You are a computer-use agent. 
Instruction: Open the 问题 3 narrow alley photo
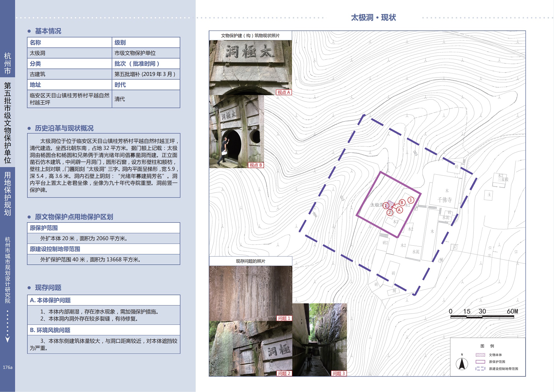pyautogui.click(x=320, y=340)
